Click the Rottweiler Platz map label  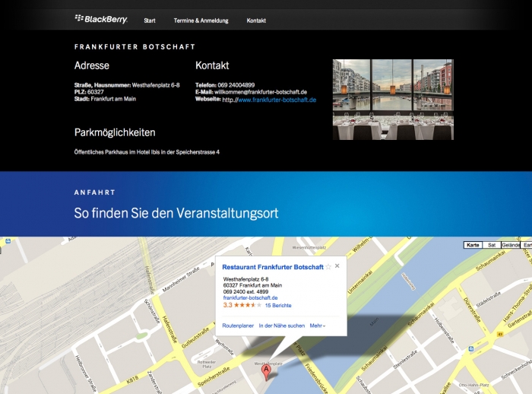coord(207,364)
